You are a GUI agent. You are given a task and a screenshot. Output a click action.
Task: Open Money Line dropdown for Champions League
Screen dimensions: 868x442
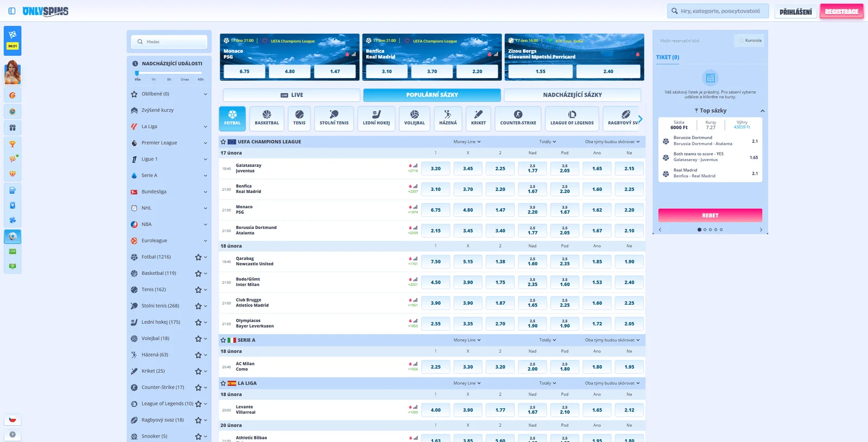point(467,142)
